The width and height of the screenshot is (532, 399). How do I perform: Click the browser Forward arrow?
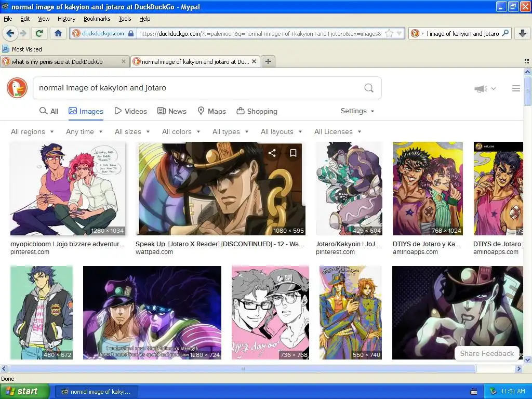coord(23,33)
